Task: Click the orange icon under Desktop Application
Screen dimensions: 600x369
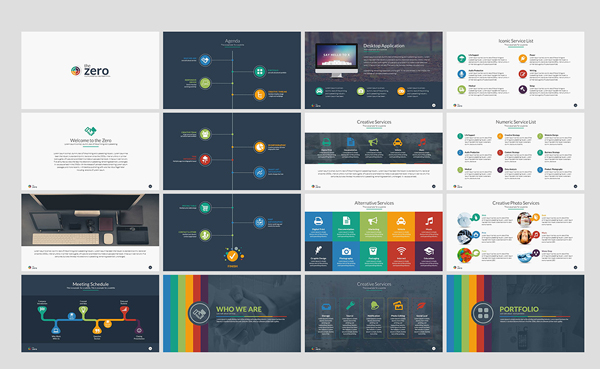Action: click(401, 91)
